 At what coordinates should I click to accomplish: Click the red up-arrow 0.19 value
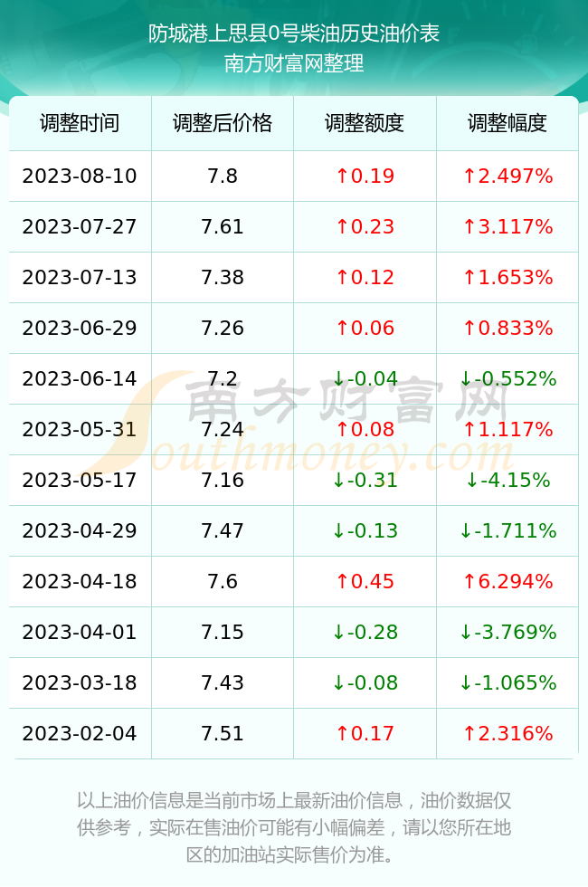pyautogui.click(x=365, y=176)
